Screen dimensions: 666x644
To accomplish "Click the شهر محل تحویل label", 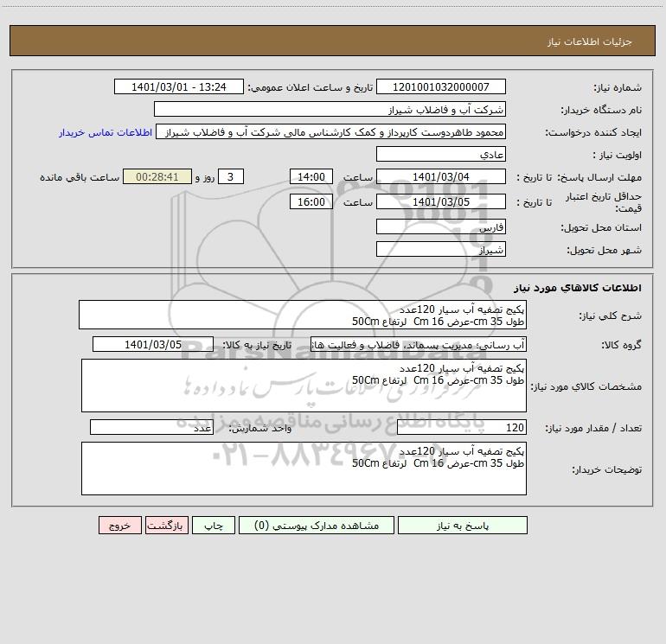I will point(604,250).
